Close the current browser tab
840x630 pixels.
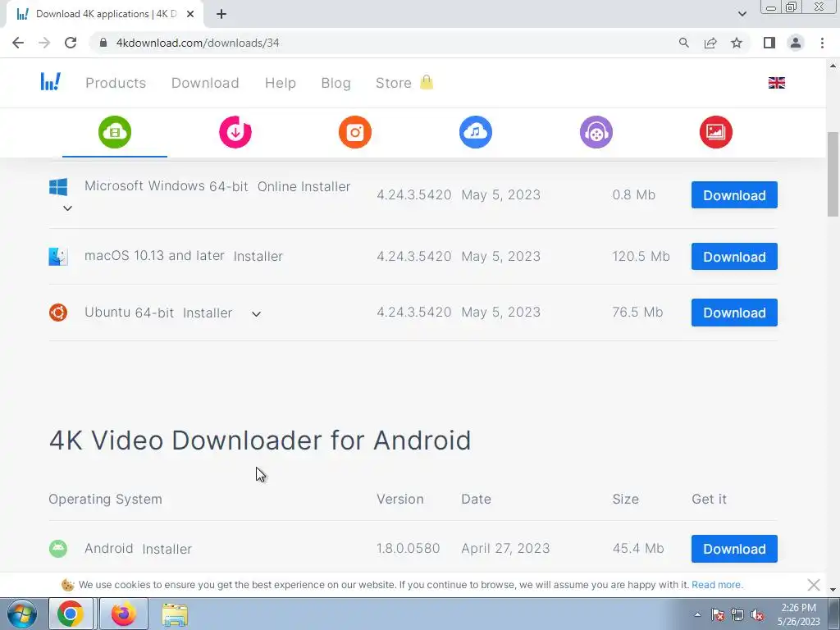click(190, 14)
